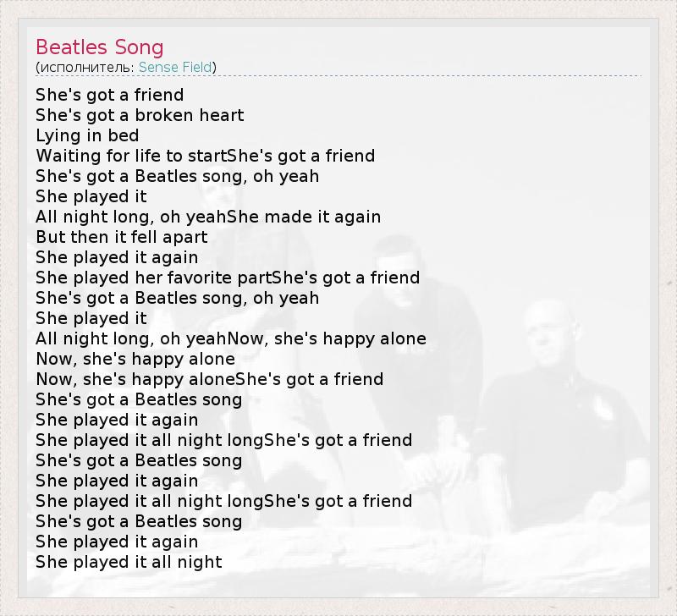Click the opening lyric "She's got a friend"
677x616 pixels.
tap(109, 95)
